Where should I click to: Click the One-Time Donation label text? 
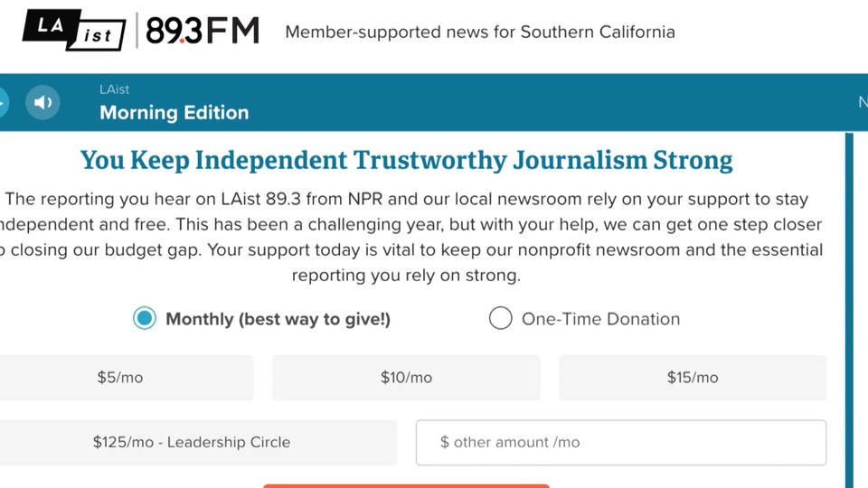(x=600, y=319)
